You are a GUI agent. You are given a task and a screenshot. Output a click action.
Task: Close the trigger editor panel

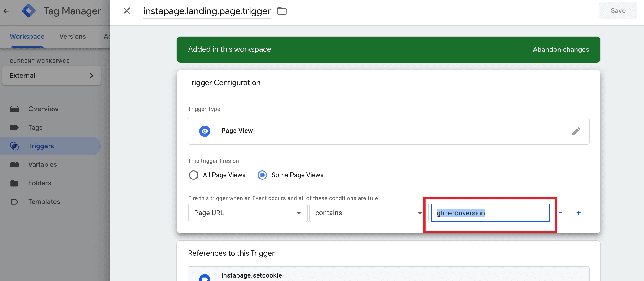click(127, 11)
